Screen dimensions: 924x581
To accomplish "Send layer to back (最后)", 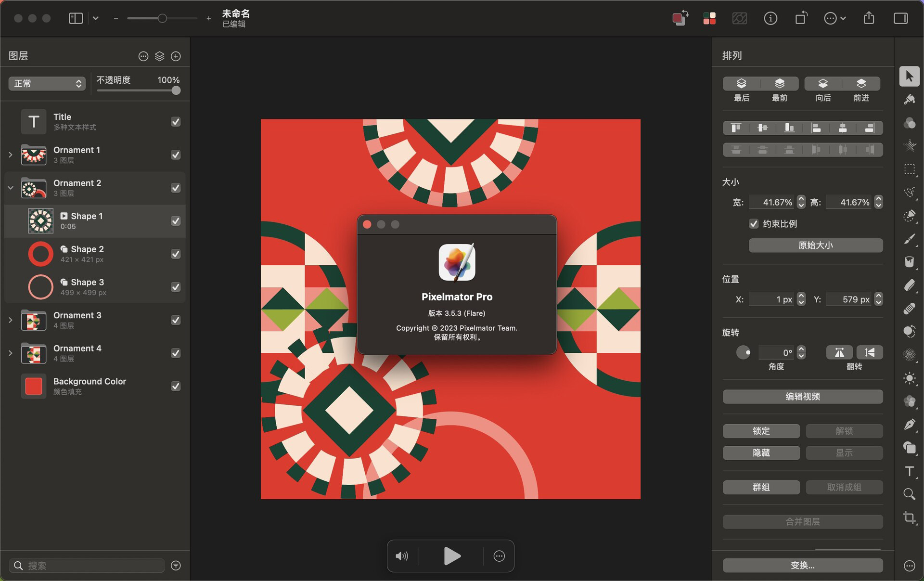I will click(x=741, y=84).
